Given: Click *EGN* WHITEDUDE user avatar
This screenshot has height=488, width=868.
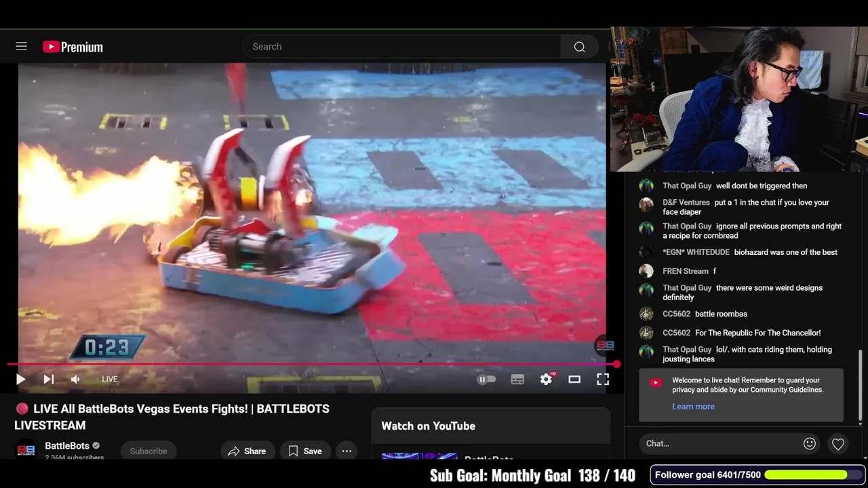Looking at the screenshot, I should (646, 252).
